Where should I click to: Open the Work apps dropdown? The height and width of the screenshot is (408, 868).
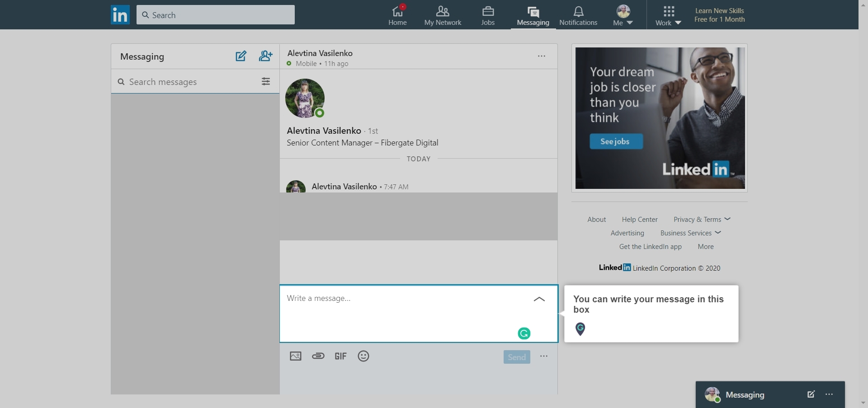tap(668, 14)
